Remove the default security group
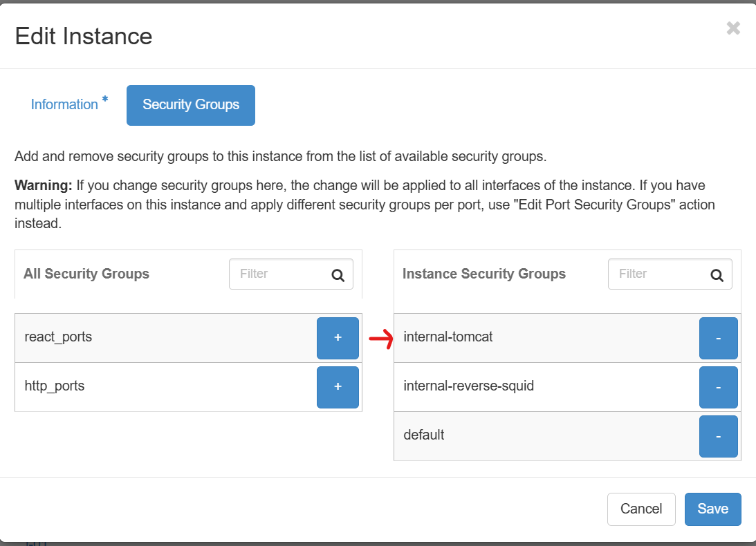The width and height of the screenshot is (756, 546). point(719,436)
